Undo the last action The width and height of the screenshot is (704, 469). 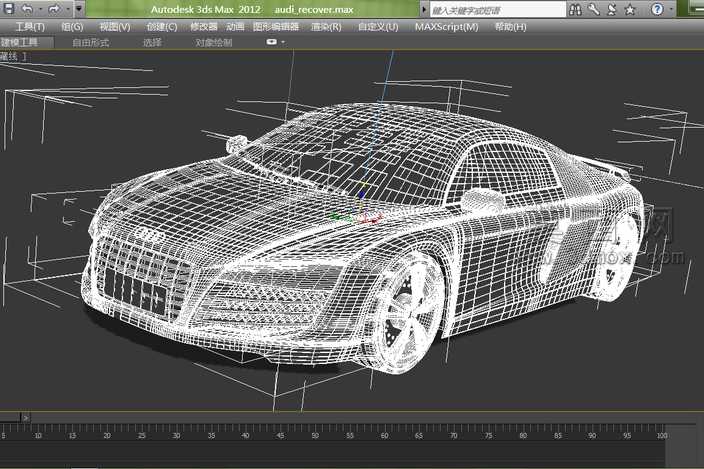click(28, 9)
